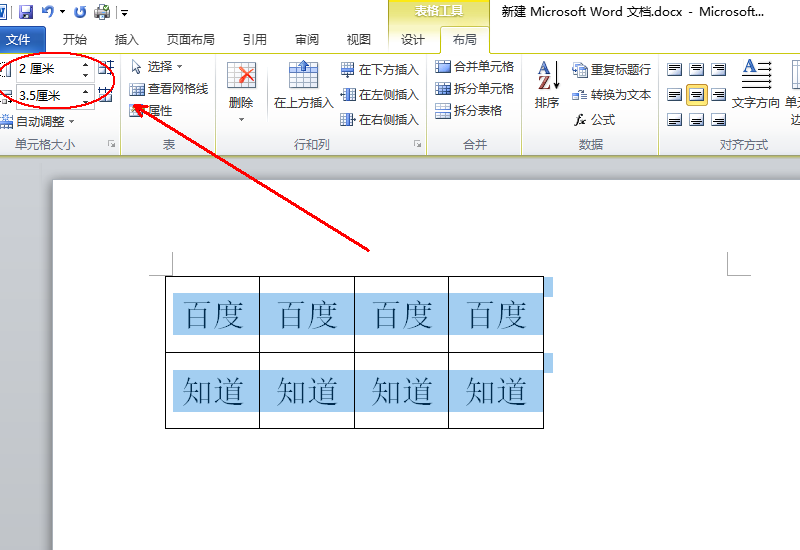Open the 页面布局 tab
Image resolution: width=800 pixels, height=550 pixels.
(x=190, y=39)
